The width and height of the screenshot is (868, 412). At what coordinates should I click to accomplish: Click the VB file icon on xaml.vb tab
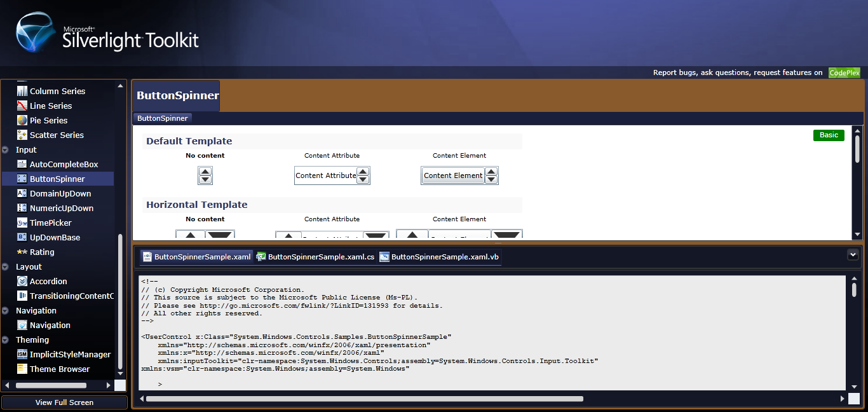point(384,257)
